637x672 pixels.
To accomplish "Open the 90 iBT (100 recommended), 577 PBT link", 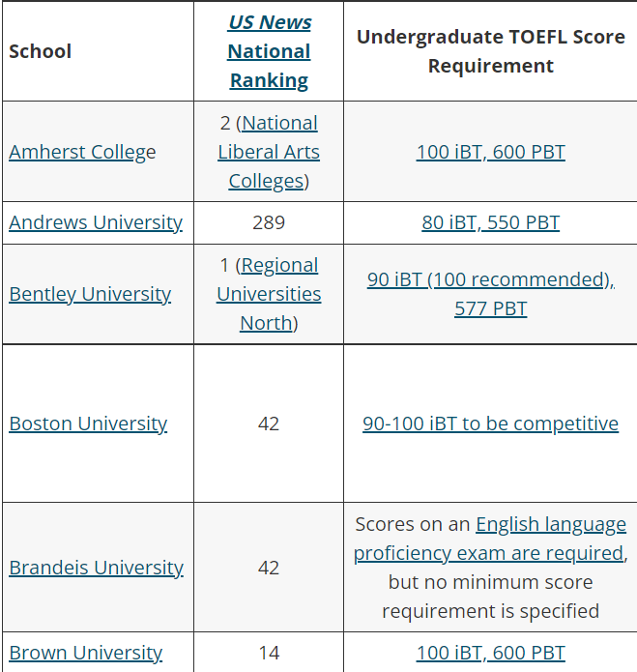I will click(490, 294).
